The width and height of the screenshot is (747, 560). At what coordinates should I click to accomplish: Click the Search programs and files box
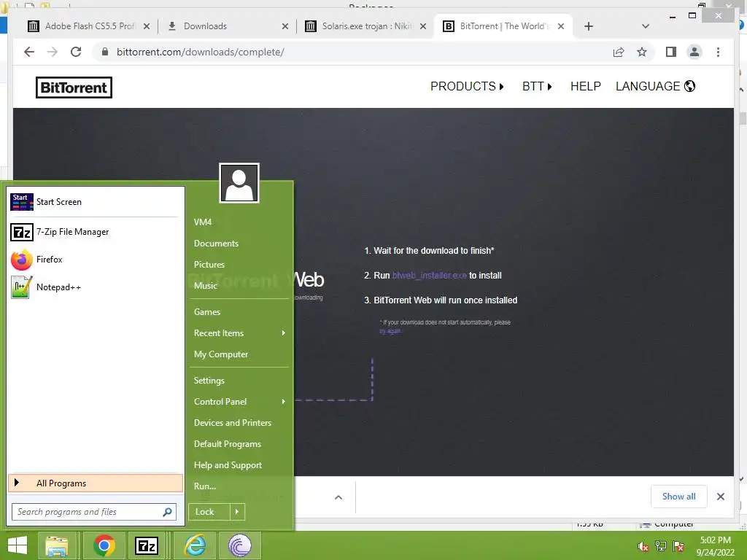pos(94,512)
